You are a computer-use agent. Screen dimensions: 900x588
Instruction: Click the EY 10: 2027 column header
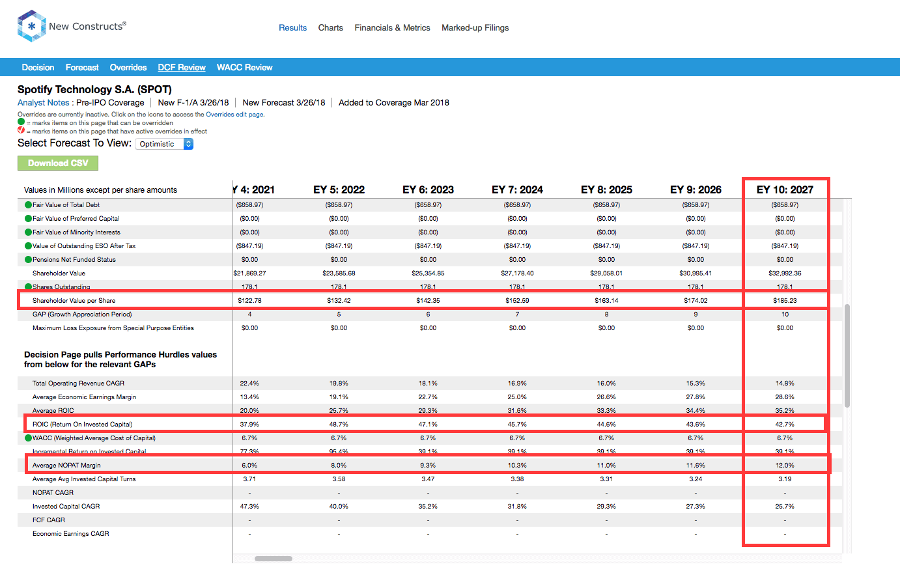point(785,189)
